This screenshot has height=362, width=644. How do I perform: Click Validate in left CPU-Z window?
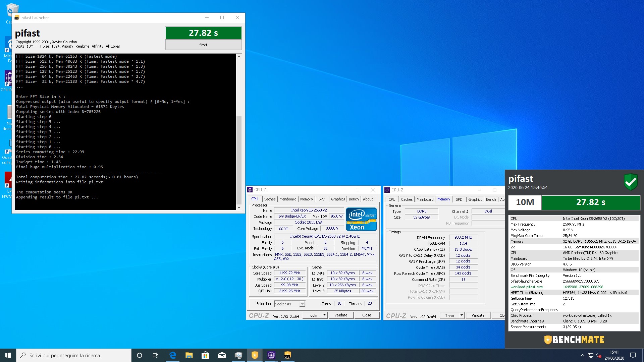tap(341, 315)
